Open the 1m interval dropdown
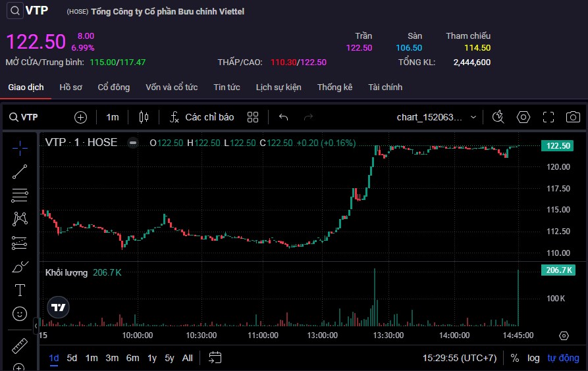The height and width of the screenshot is (371, 588). [x=113, y=117]
